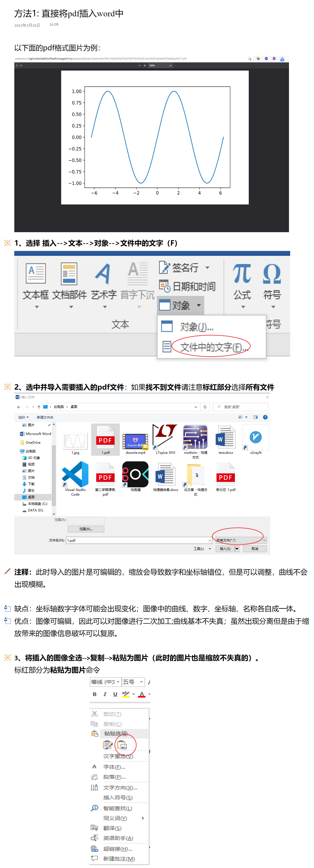Select 3D 对象 in navigation tree
The width and height of the screenshot is (314, 868).
click(x=31, y=458)
